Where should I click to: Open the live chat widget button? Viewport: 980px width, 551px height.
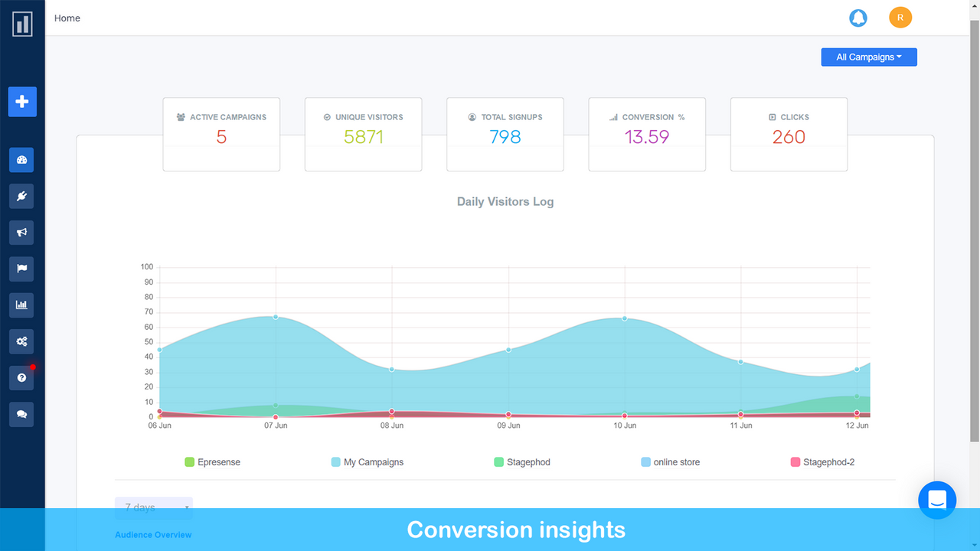point(937,500)
